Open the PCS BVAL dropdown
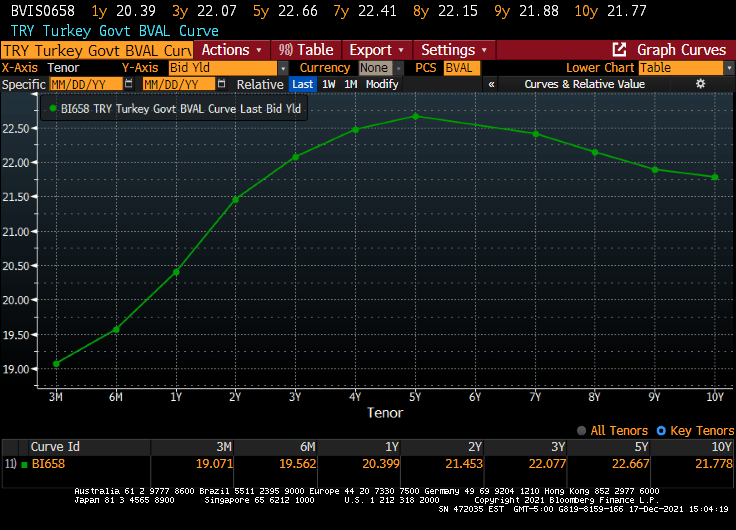Viewport: 736px width, 530px height. coord(461,67)
